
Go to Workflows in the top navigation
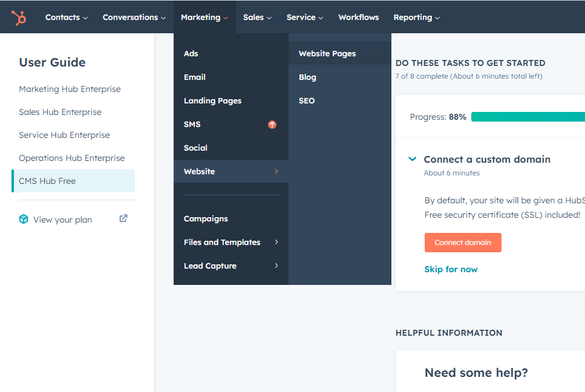(x=359, y=18)
